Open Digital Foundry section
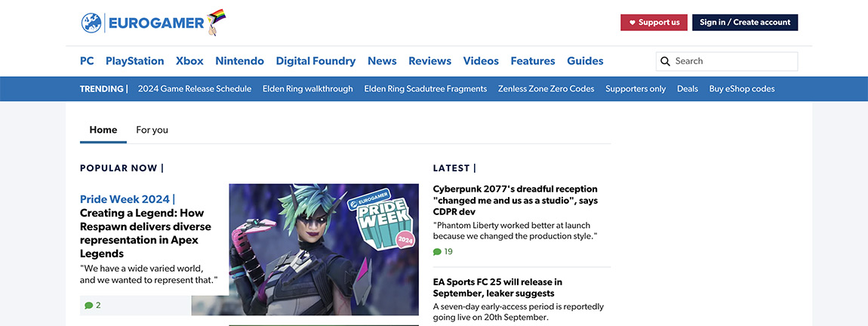The image size is (868, 326). click(315, 61)
